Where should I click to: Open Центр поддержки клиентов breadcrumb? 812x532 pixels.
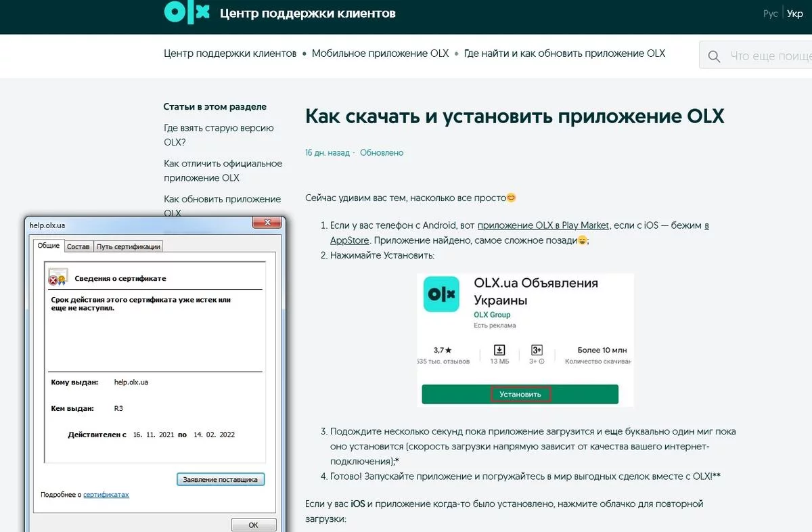230,53
